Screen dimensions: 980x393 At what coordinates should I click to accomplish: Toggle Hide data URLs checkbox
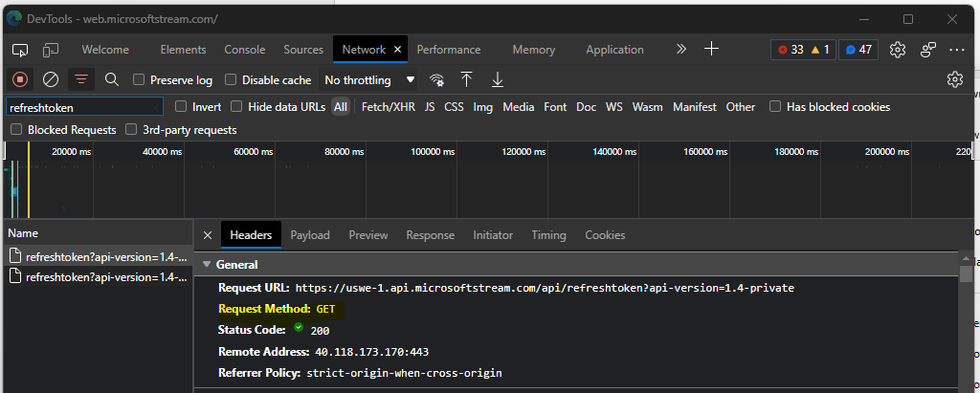[236, 106]
